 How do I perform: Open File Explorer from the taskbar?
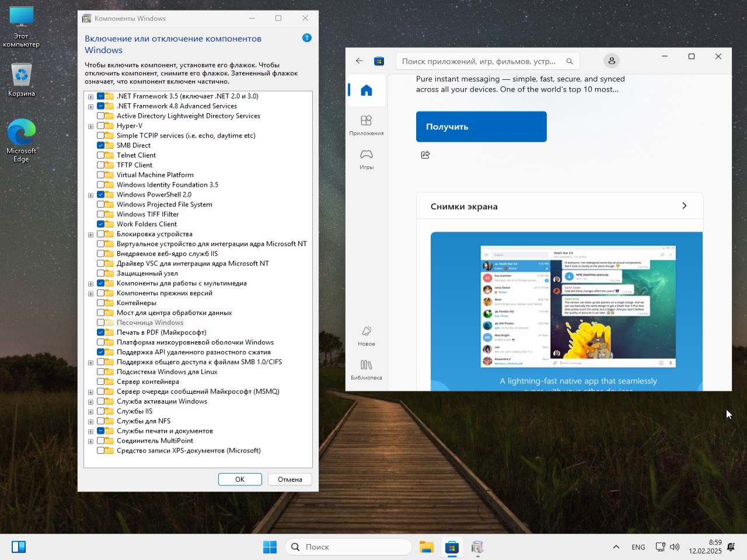(427, 547)
